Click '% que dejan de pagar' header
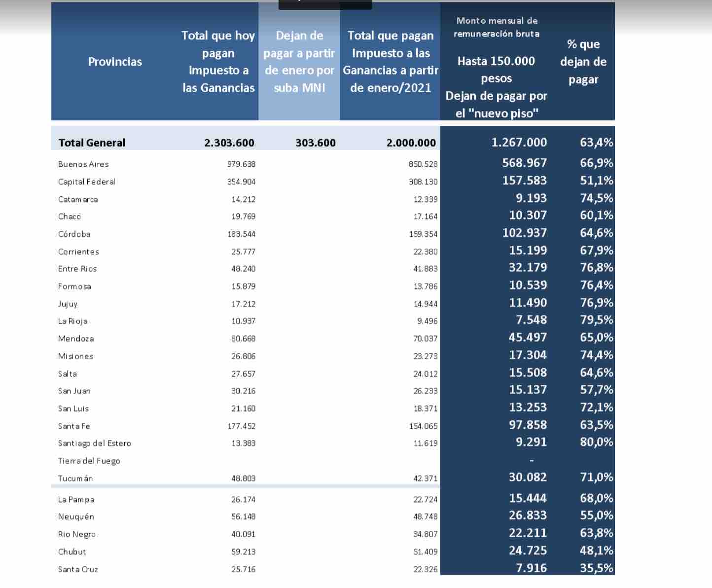Viewport: 712px width, 588px height. pyautogui.click(x=583, y=62)
